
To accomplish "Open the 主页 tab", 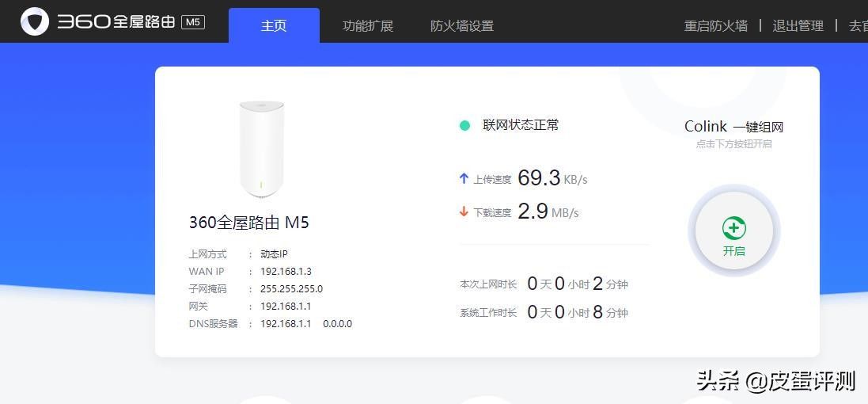I will [x=274, y=25].
